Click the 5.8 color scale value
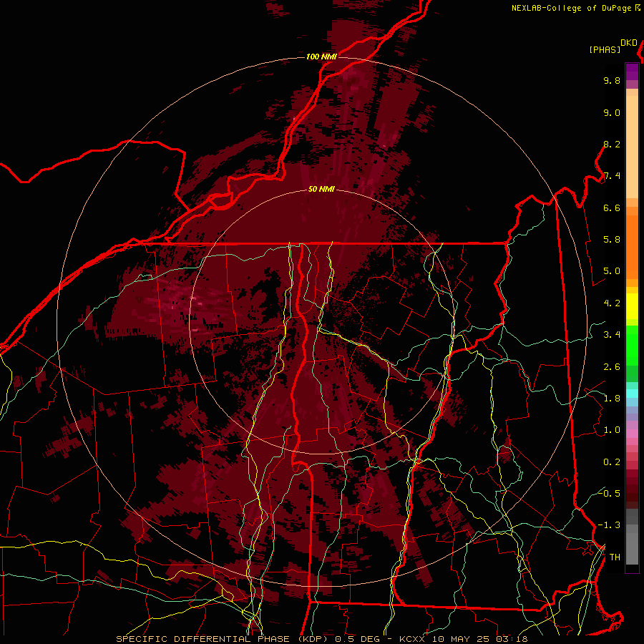 click(612, 240)
